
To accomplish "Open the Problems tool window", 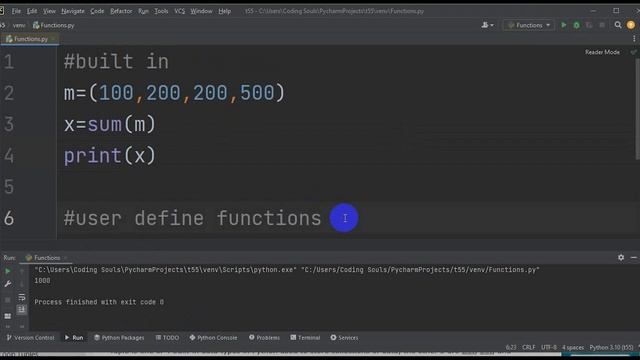I will 264,338.
